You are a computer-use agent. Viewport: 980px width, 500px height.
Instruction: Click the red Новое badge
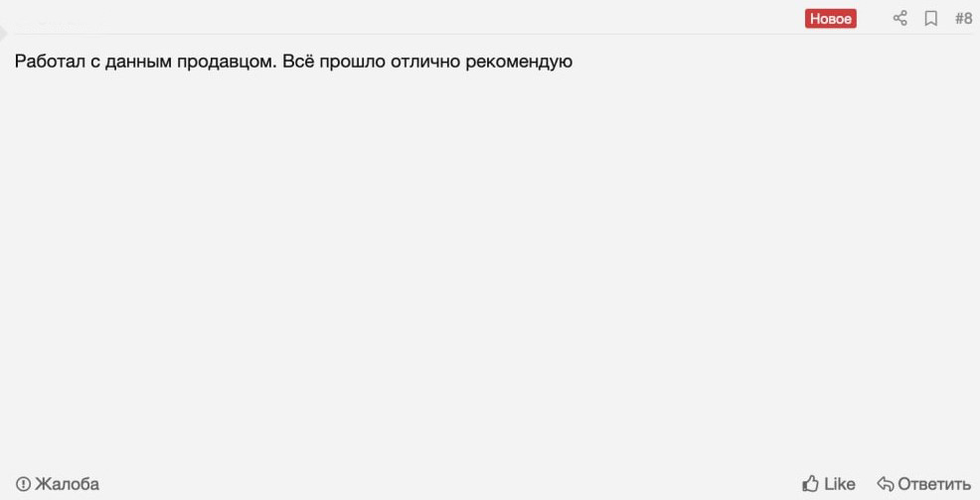pos(831,19)
